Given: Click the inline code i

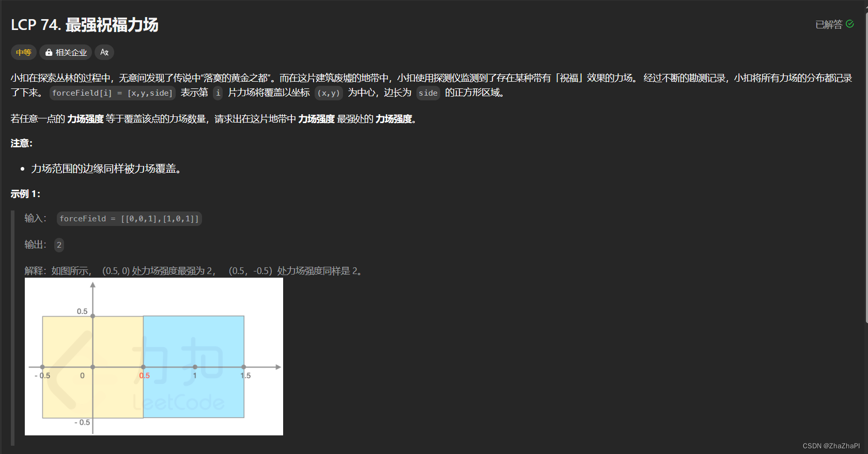Looking at the screenshot, I should point(218,93).
